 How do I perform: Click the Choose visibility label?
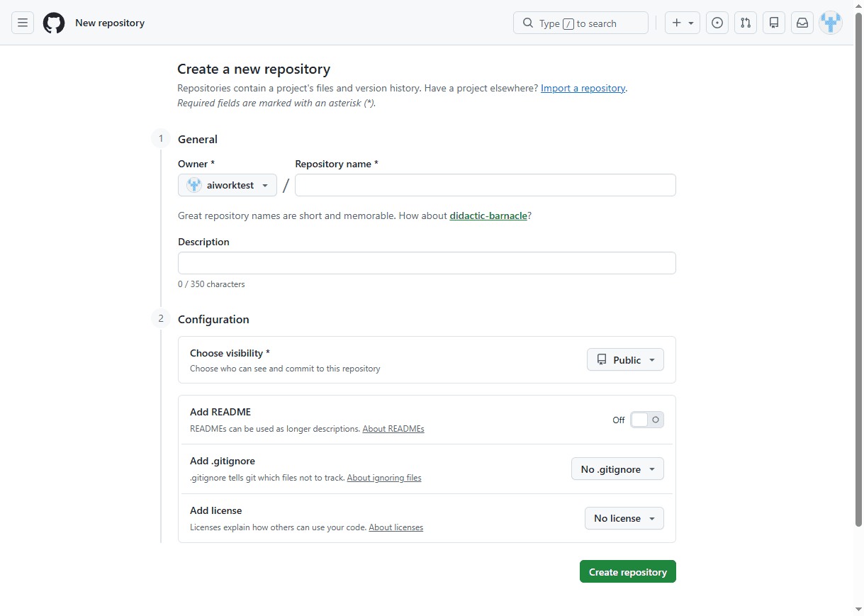click(x=230, y=353)
